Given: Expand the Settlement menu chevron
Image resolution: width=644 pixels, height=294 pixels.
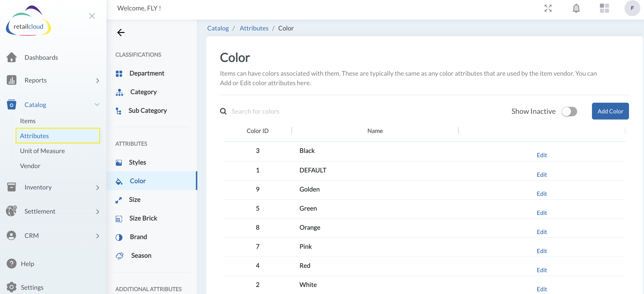Looking at the screenshot, I should point(97,212).
